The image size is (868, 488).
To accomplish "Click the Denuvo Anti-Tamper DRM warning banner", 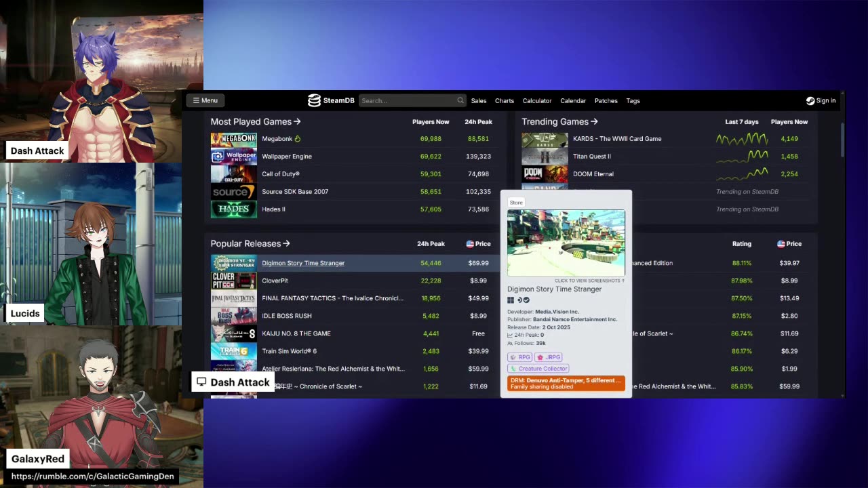I will coord(566,384).
